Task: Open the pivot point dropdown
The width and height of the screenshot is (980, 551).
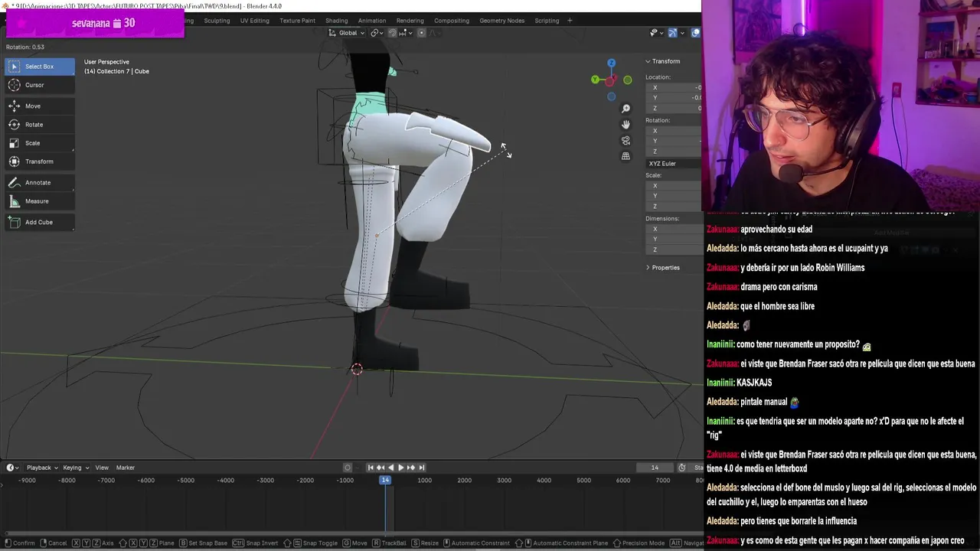Action: pos(376,33)
